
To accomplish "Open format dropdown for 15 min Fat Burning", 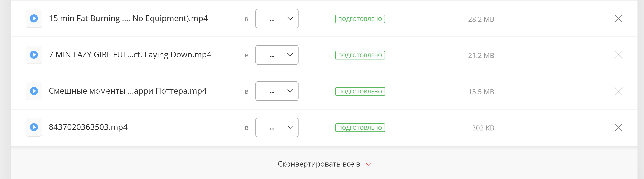I will pos(277,19).
